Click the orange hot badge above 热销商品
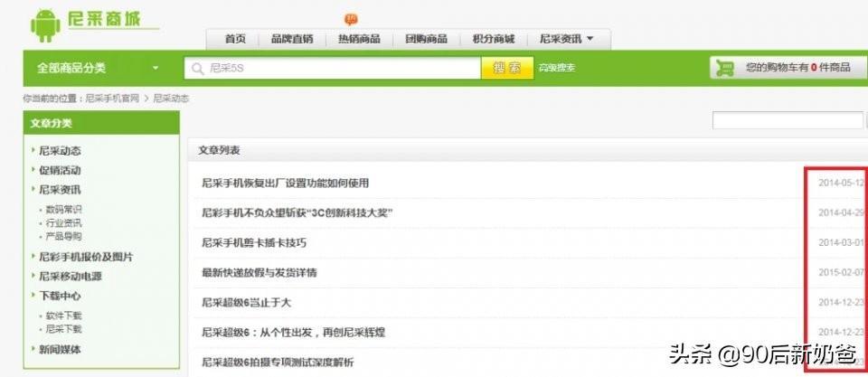This screenshot has width=868, height=377. 351,19
